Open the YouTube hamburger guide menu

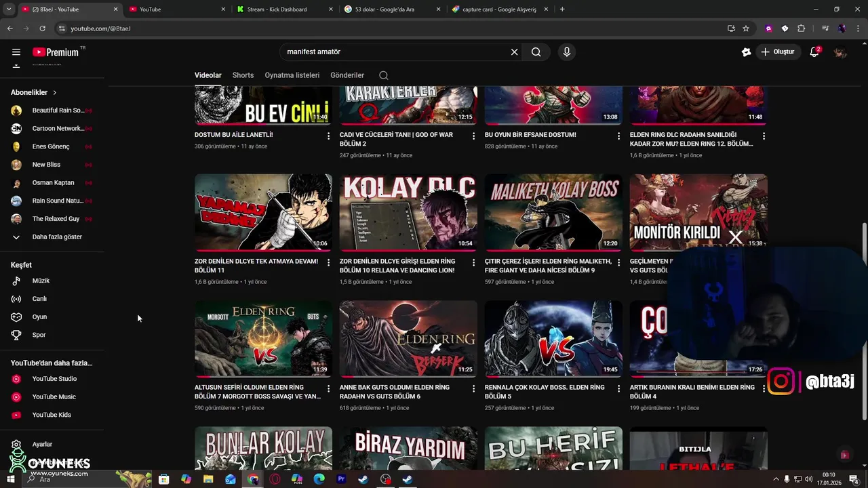pos(16,52)
